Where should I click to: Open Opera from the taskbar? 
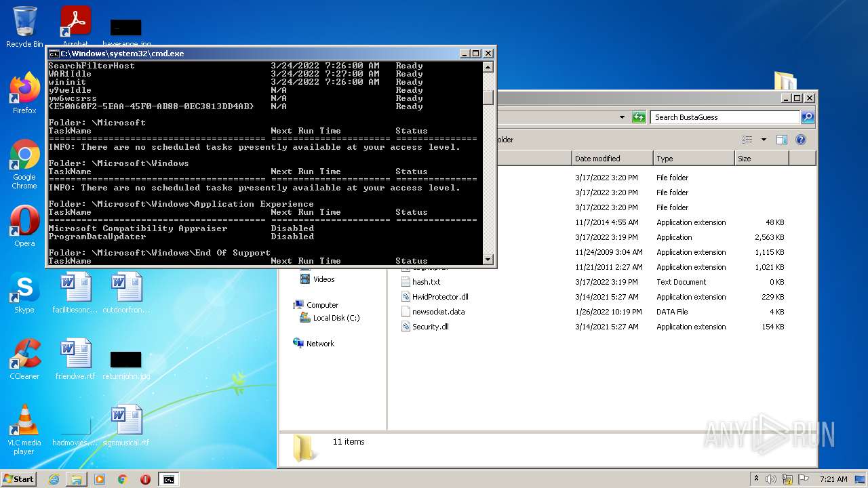145,479
